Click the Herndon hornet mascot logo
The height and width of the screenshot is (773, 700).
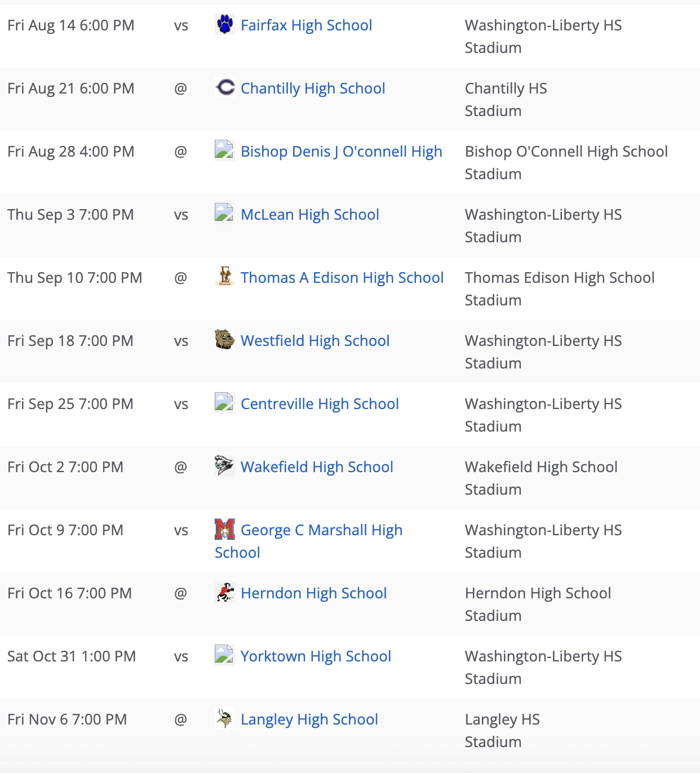[x=225, y=592]
